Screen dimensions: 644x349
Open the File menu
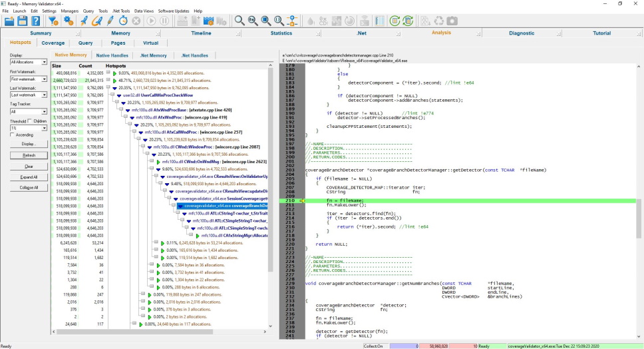coord(5,11)
